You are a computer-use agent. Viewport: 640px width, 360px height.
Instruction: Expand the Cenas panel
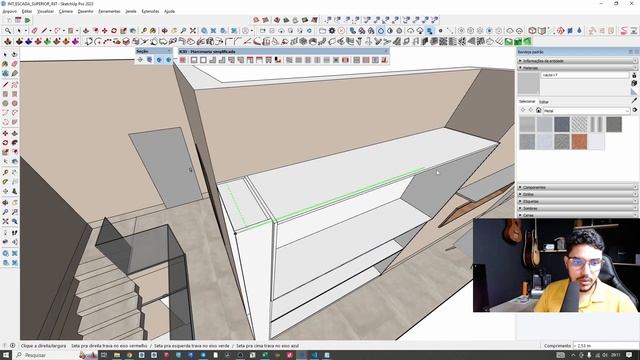[x=578, y=215]
